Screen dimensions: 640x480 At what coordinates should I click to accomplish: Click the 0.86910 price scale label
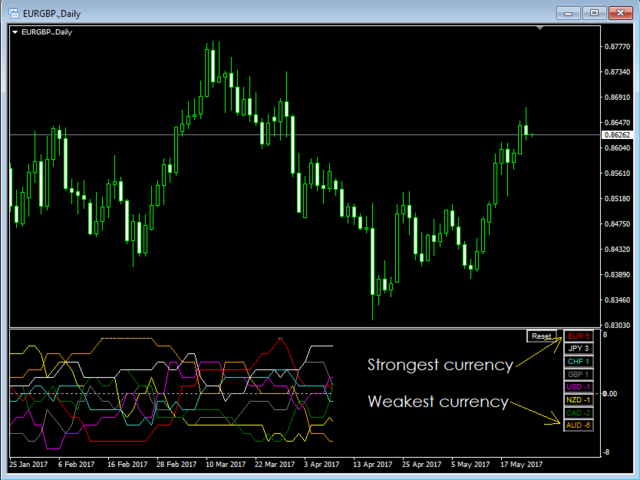pos(617,97)
